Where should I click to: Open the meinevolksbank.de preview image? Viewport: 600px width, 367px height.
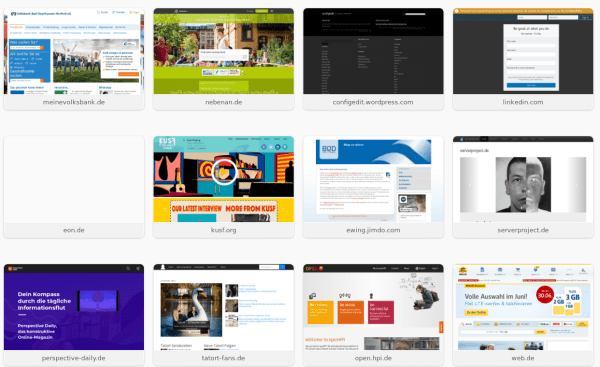click(74, 51)
